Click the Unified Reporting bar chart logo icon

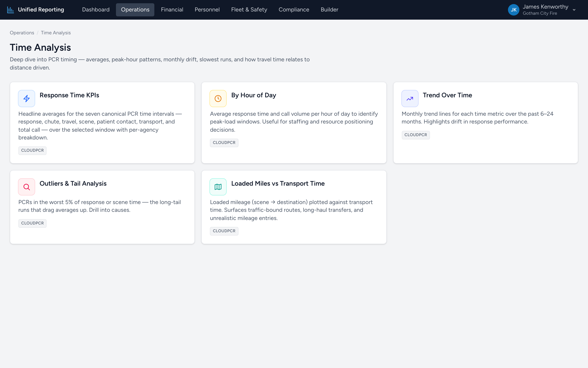point(10,10)
